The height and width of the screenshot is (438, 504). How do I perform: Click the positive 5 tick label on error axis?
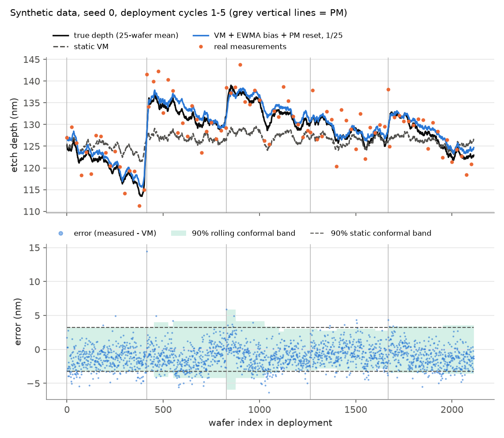pyautogui.click(x=38, y=315)
